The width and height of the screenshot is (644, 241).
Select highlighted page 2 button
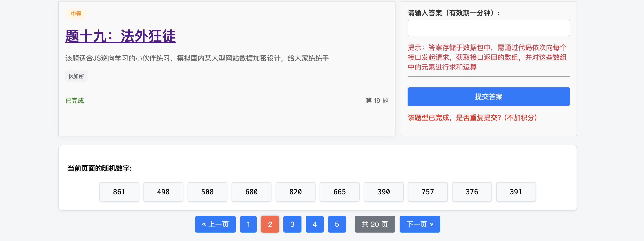pyautogui.click(x=270, y=224)
